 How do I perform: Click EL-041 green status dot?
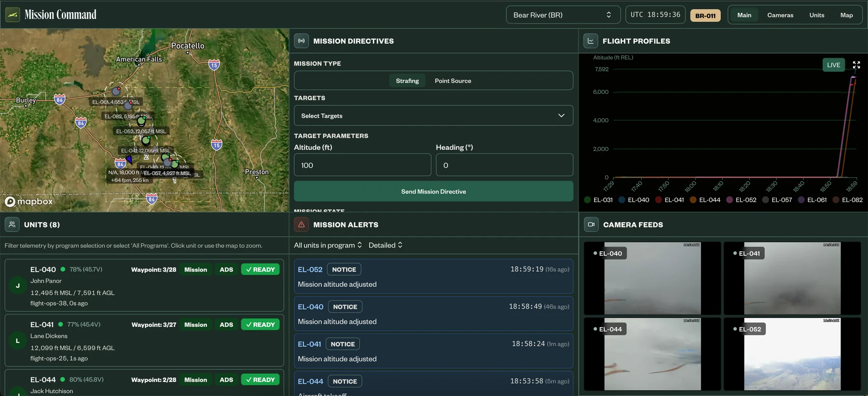pyautogui.click(x=61, y=324)
